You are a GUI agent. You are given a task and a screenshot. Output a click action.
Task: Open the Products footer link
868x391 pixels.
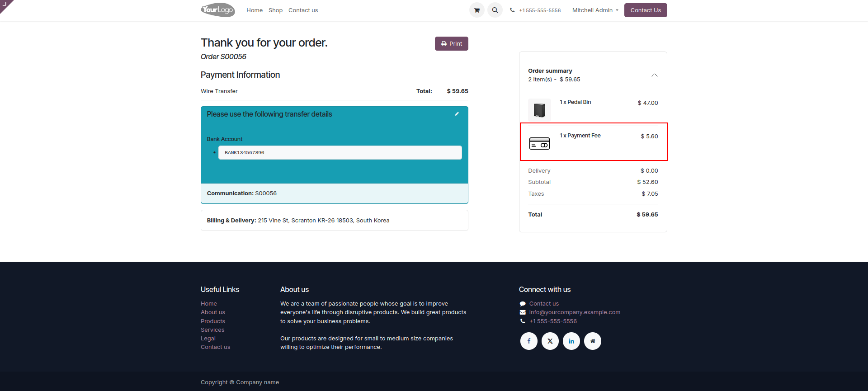pyautogui.click(x=213, y=321)
